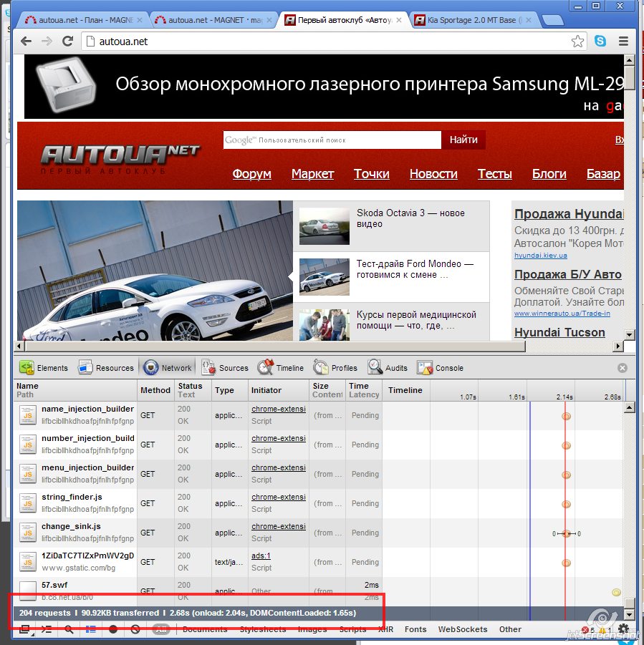Image resolution: width=644 pixels, height=645 pixels.
Task: Open the Audits panel
Action: click(x=388, y=368)
